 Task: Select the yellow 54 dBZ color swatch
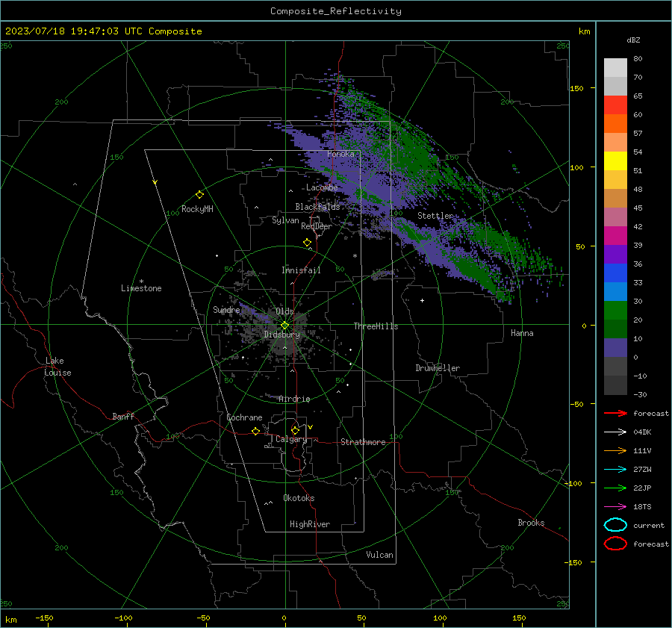click(x=615, y=161)
